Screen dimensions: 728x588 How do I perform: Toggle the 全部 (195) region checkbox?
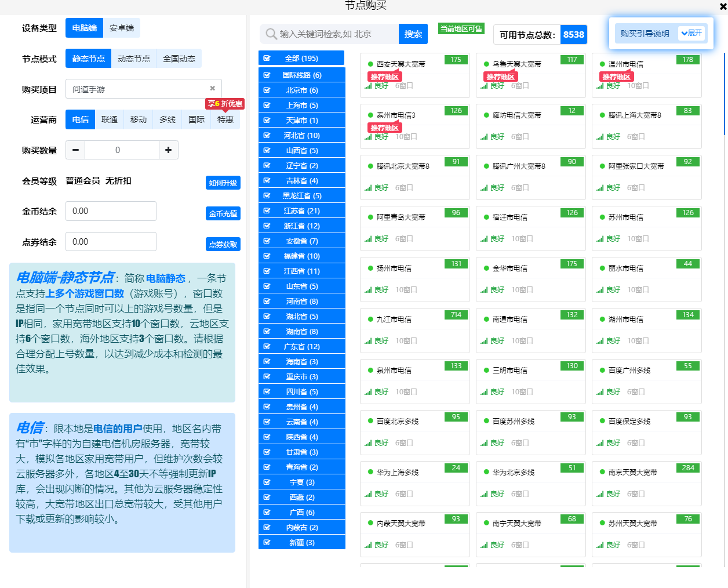coord(267,58)
